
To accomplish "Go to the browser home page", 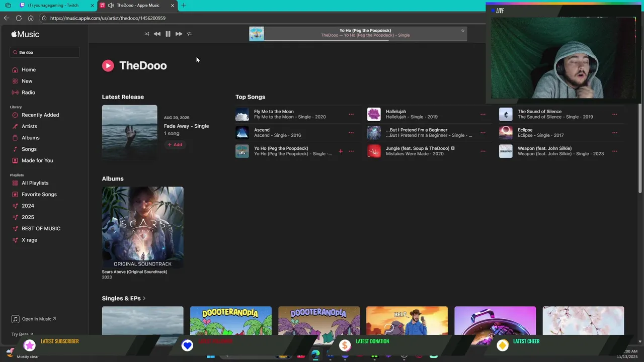I will (x=31, y=18).
